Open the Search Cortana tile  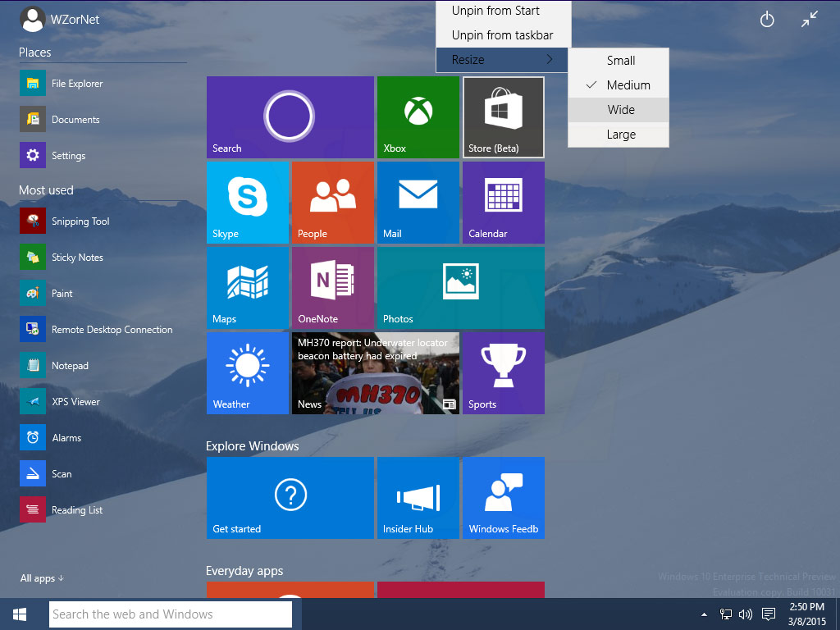coord(290,117)
